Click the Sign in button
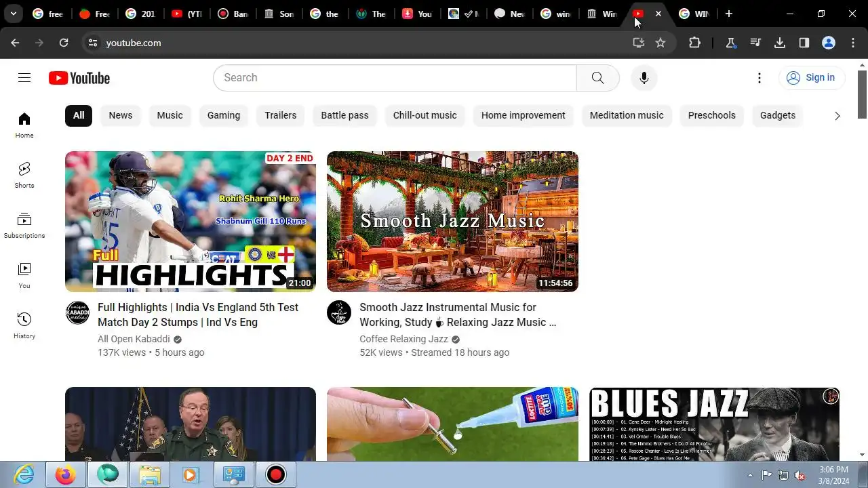This screenshot has width=868, height=488. click(812, 78)
